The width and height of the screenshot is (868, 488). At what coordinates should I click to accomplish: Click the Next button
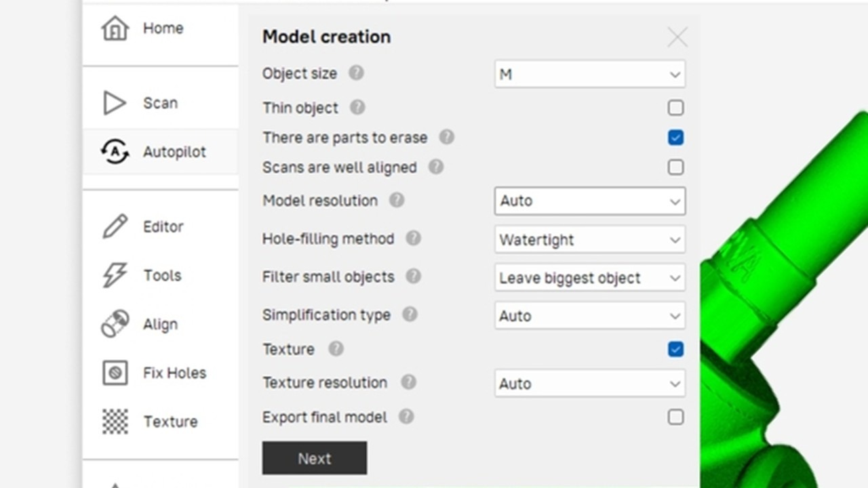pos(315,458)
